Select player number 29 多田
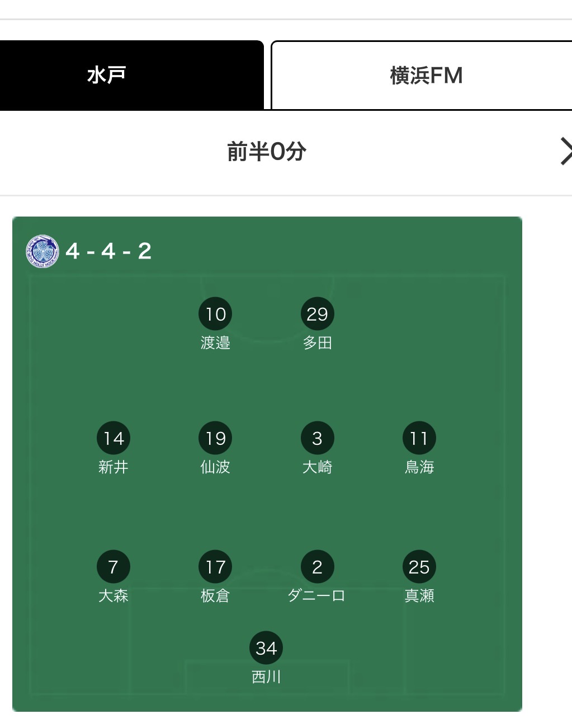Image resolution: width=572 pixels, height=728 pixels. [317, 314]
